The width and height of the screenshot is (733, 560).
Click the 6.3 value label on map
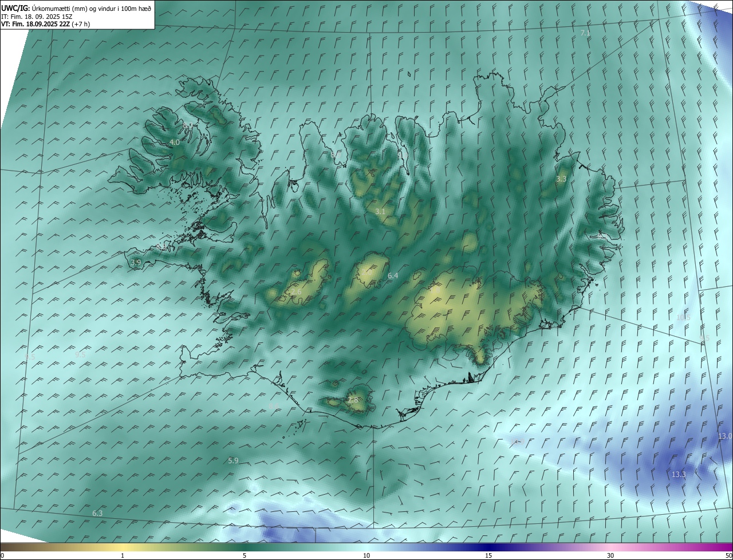coord(97,514)
